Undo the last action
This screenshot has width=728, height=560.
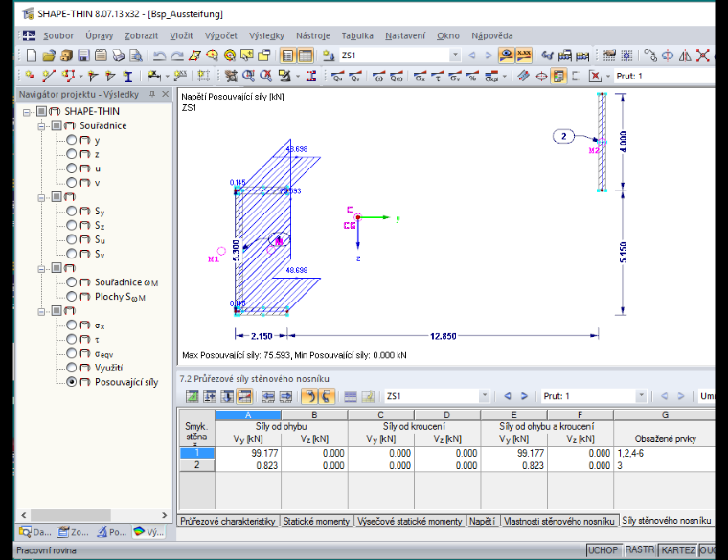click(159, 56)
